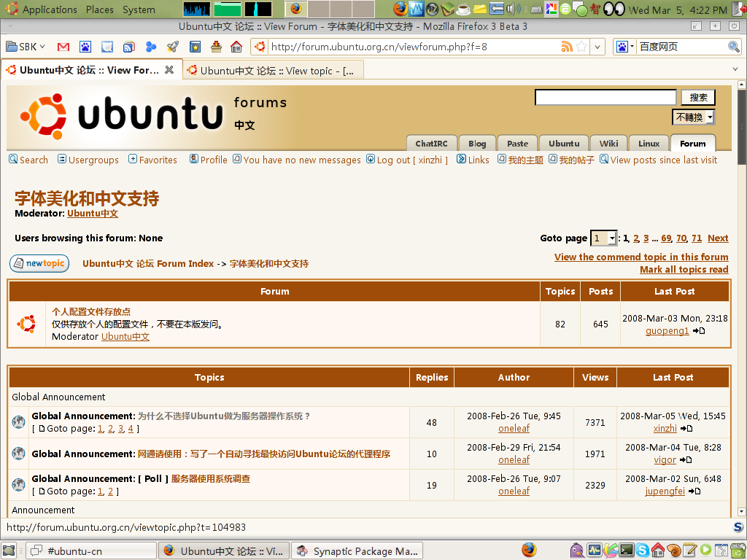Switch to the View topic browser tab
This screenshot has height=560, width=747.
(274, 71)
